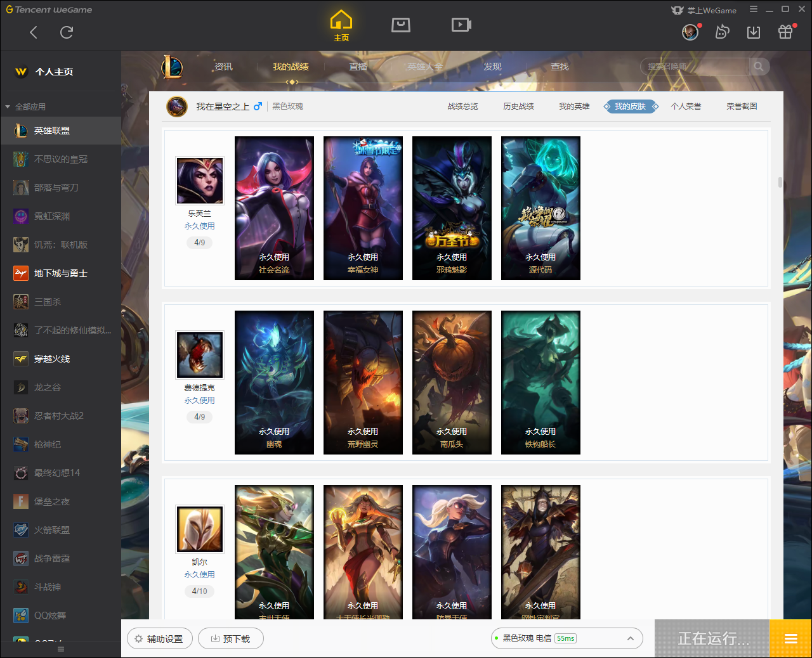Select 英雄联盟 in the game list

point(60,131)
